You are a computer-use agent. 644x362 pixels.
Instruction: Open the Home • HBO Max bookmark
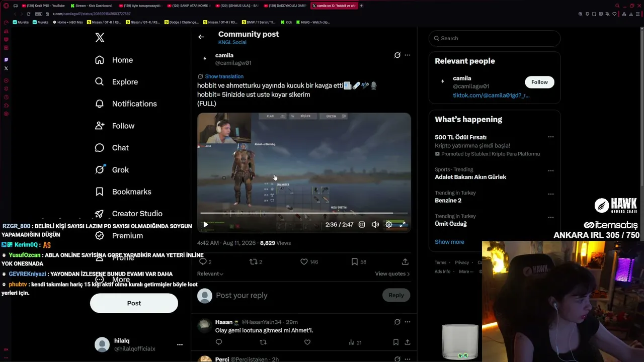point(67,22)
